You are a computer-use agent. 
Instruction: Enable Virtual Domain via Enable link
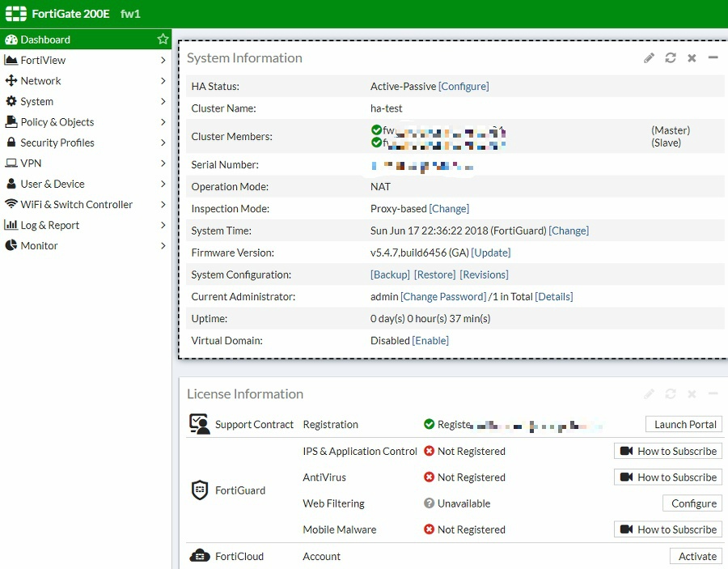(430, 341)
